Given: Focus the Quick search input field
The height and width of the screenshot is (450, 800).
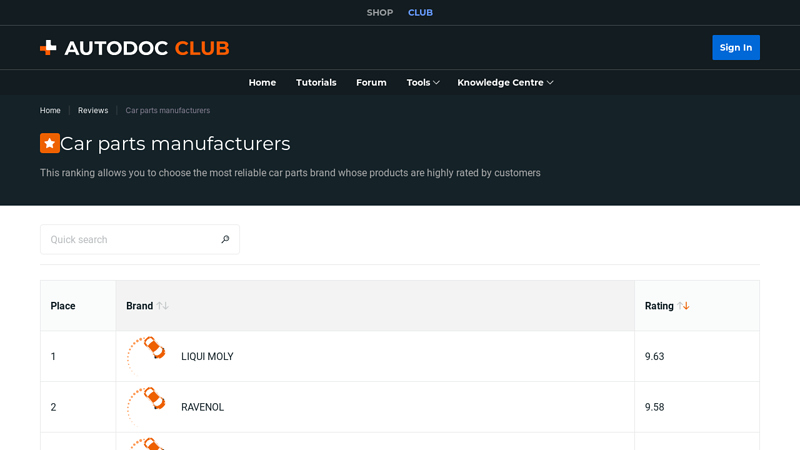Looking at the screenshot, I should point(140,239).
